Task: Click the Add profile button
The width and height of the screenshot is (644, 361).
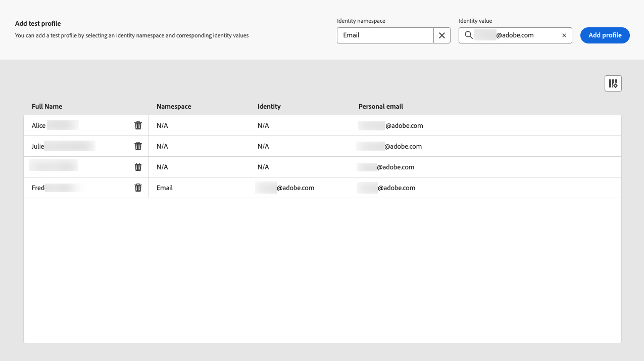Action: (x=605, y=35)
